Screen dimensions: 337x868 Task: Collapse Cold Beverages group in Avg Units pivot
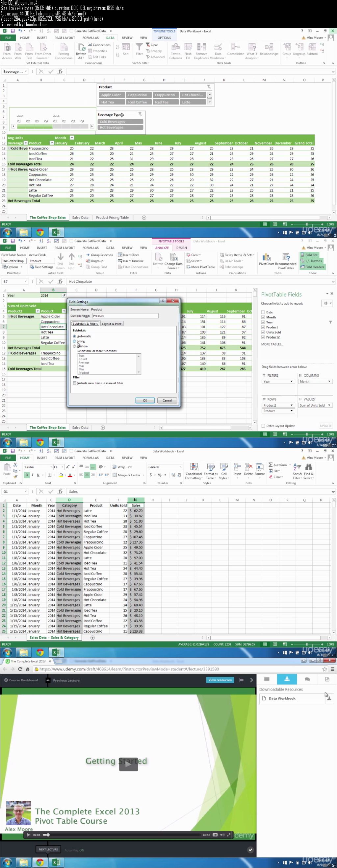[x=9, y=148]
